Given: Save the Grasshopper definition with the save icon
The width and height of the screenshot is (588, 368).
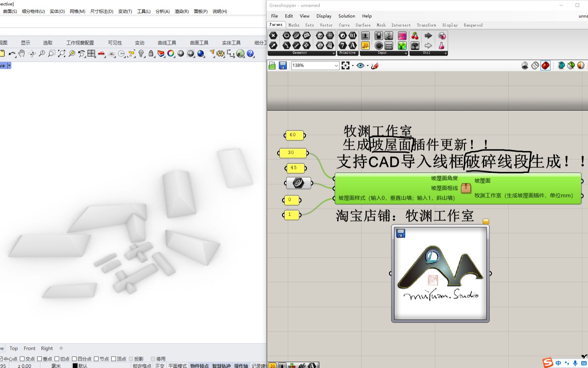Looking at the screenshot, I should coord(282,65).
